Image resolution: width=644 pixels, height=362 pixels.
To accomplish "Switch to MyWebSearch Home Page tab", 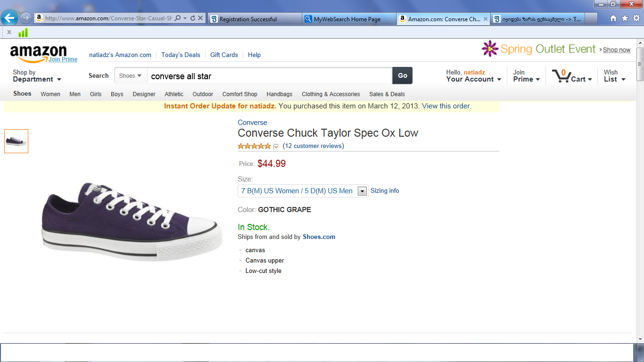I will [x=348, y=19].
